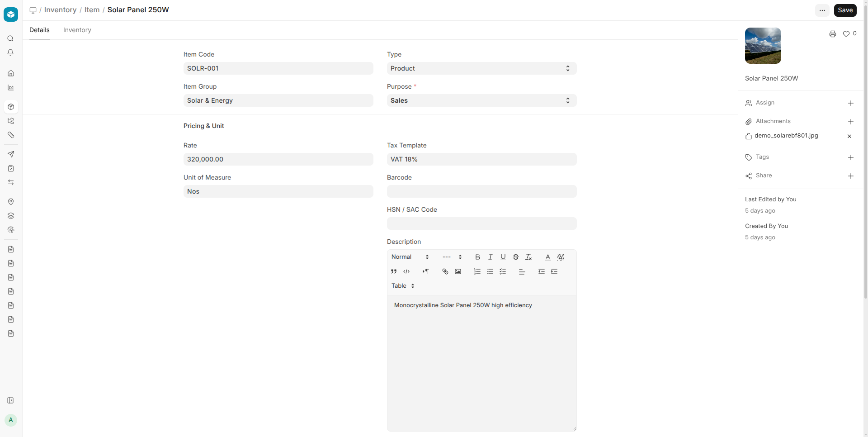868x437 pixels.
Task: Save the item
Action: (x=845, y=10)
